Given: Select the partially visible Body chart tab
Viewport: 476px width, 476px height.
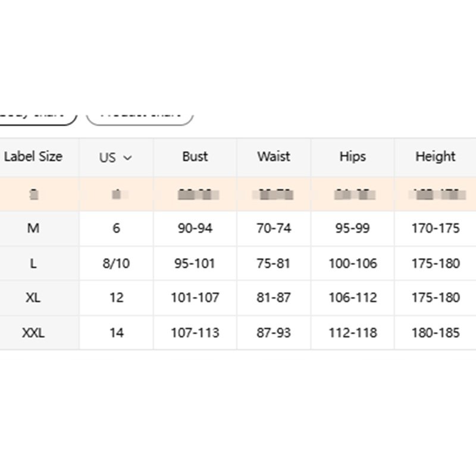Looking at the screenshot, I should [37, 115].
